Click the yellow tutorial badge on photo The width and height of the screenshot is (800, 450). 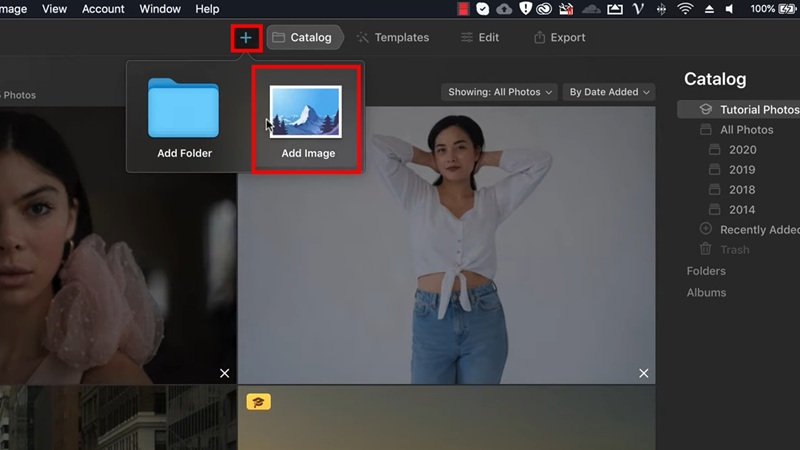[258, 402]
